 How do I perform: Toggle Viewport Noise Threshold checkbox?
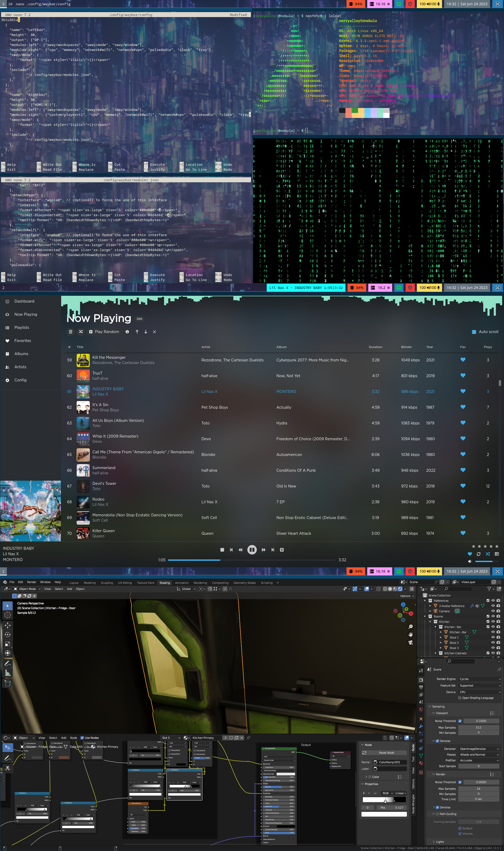click(460, 721)
